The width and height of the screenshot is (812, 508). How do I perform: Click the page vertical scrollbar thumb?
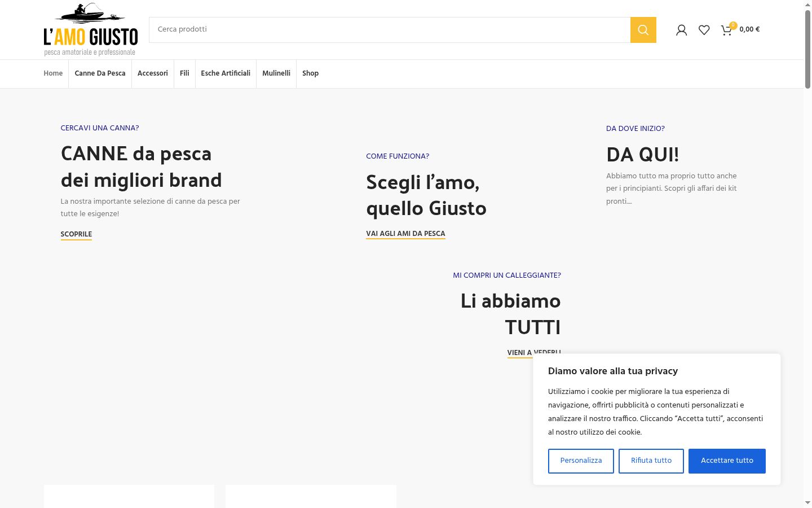(x=807, y=49)
